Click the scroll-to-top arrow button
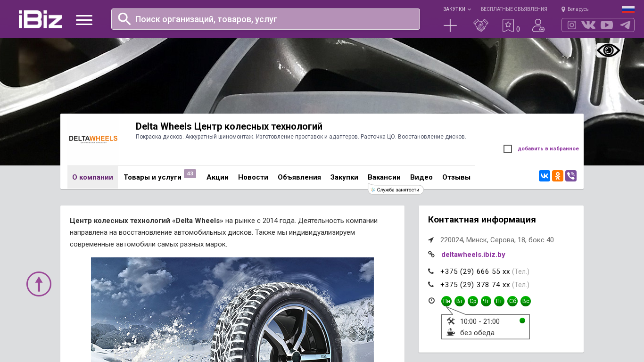This screenshot has height=362, width=644. 39,284
